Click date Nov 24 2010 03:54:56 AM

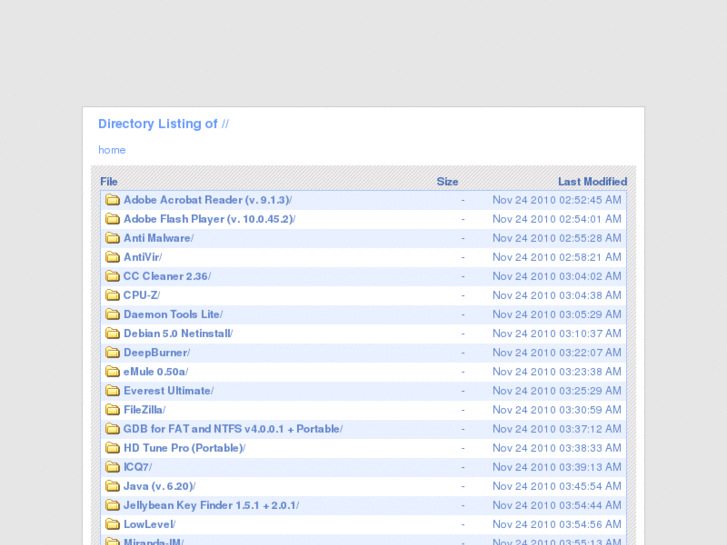point(557,524)
